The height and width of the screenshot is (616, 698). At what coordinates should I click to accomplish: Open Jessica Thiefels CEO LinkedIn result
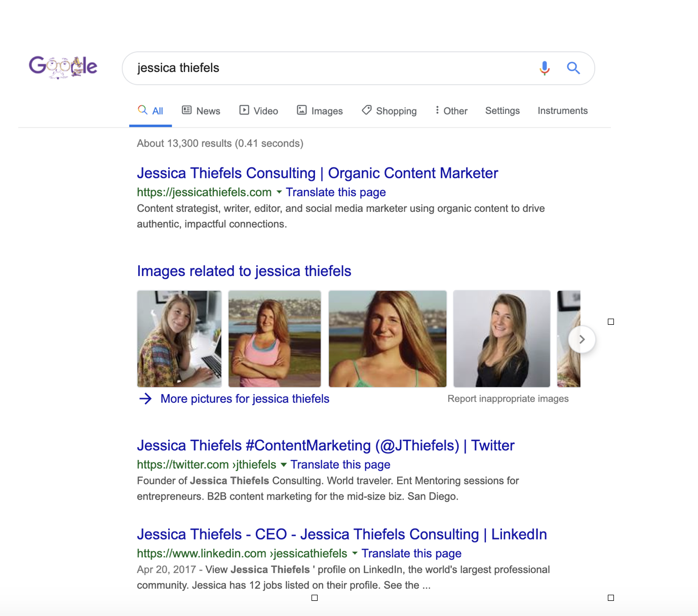342,534
